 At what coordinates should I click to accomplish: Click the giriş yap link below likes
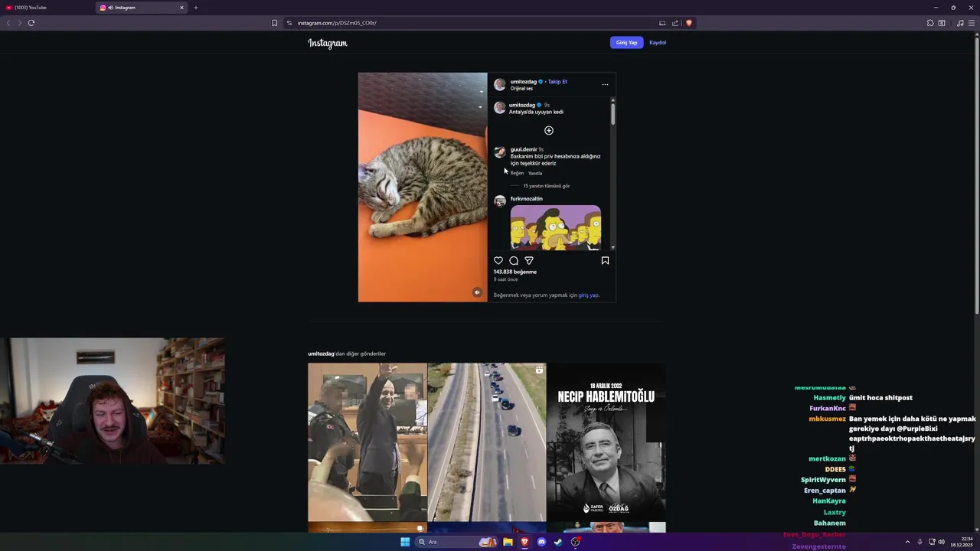588,295
